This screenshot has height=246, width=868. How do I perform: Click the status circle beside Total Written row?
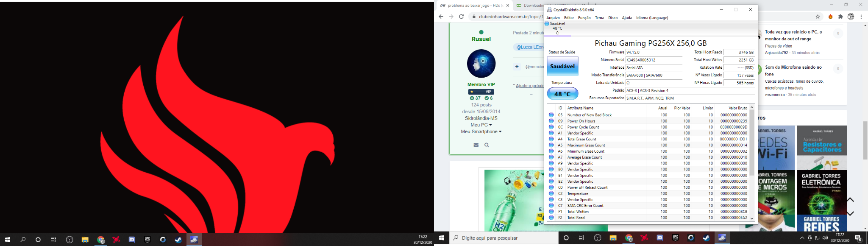click(551, 211)
